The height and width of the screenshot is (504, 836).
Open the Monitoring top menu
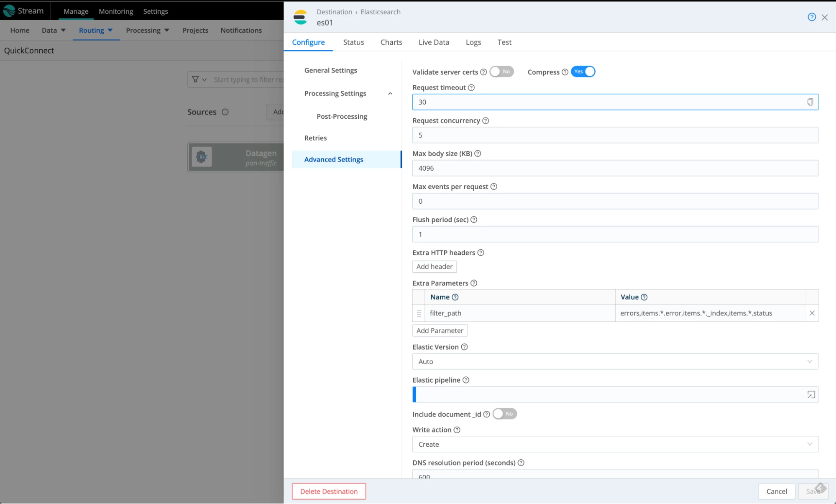[116, 11]
